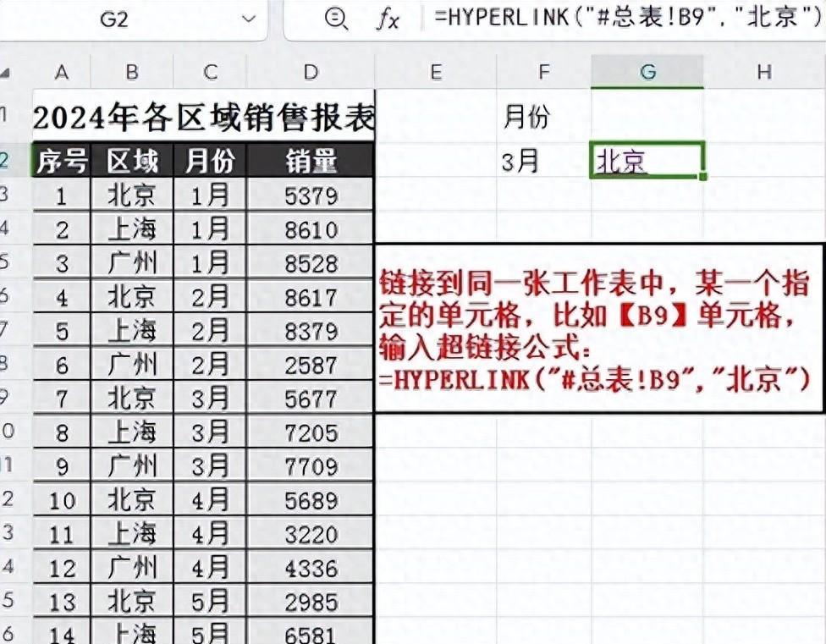Image resolution: width=826 pixels, height=644 pixels.
Task: Click sales value 7205
Action: click(311, 432)
